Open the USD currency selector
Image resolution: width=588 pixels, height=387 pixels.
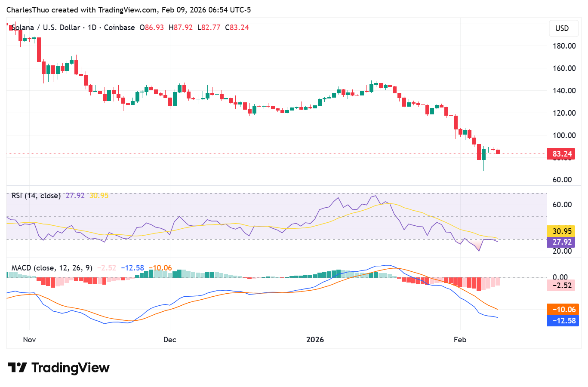(x=563, y=28)
